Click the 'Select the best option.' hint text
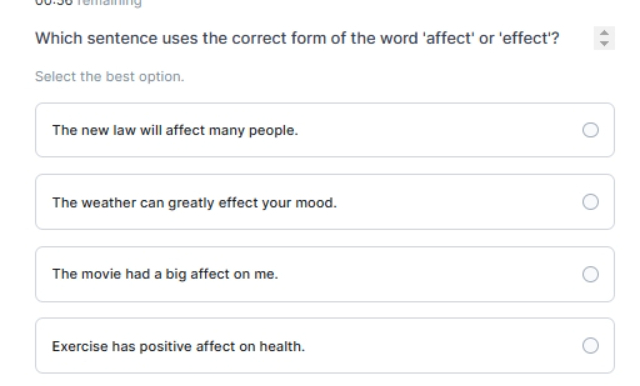The width and height of the screenshot is (640, 386). point(109,77)
